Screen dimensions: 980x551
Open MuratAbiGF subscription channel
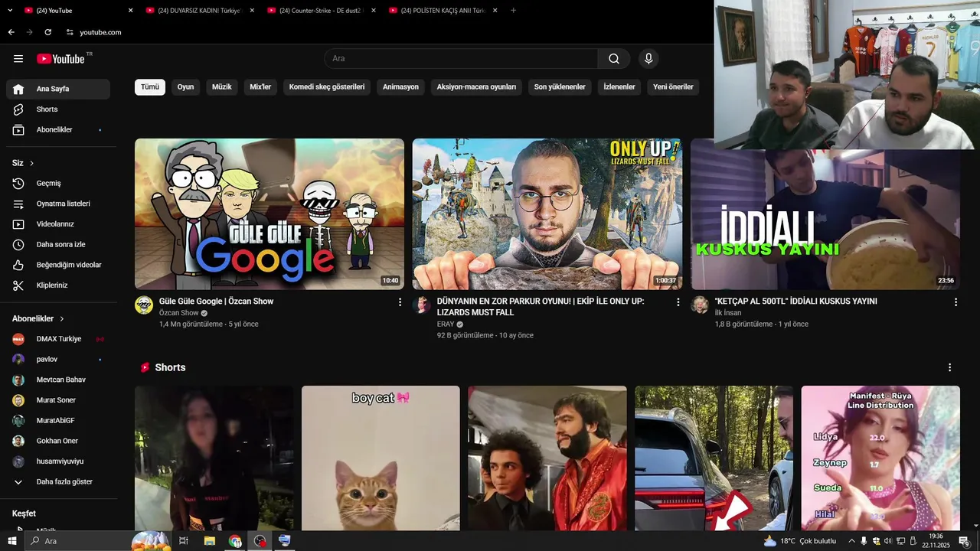pyautogui.click(x=58, y=421)
